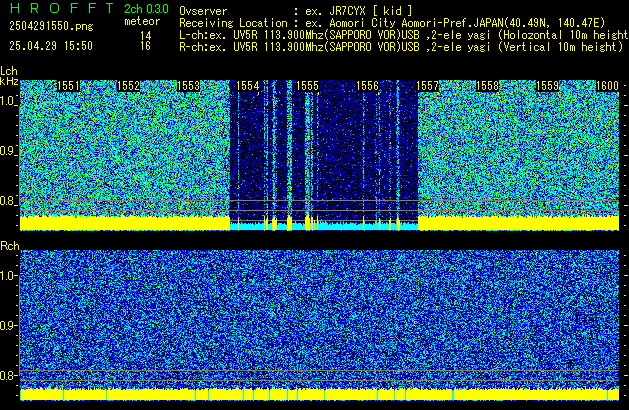Click the Rch 1.0 frequency tick label

click(8, 276)
